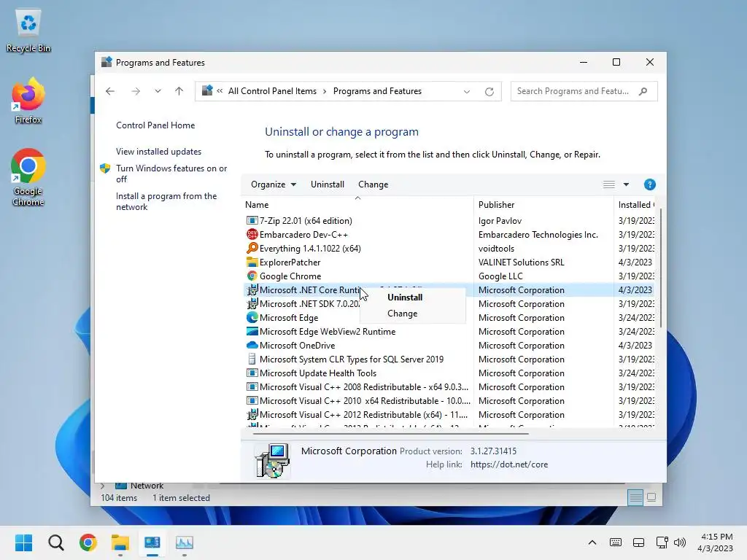Select Microsoft Visual C++ 2012 Redistributable row
The height and width of the screenshot is (560, 747).
click(x=449, y=414)
